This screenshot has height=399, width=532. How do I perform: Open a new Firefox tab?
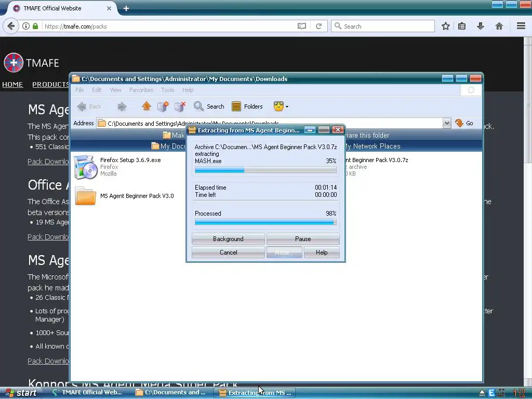(126, 8)
